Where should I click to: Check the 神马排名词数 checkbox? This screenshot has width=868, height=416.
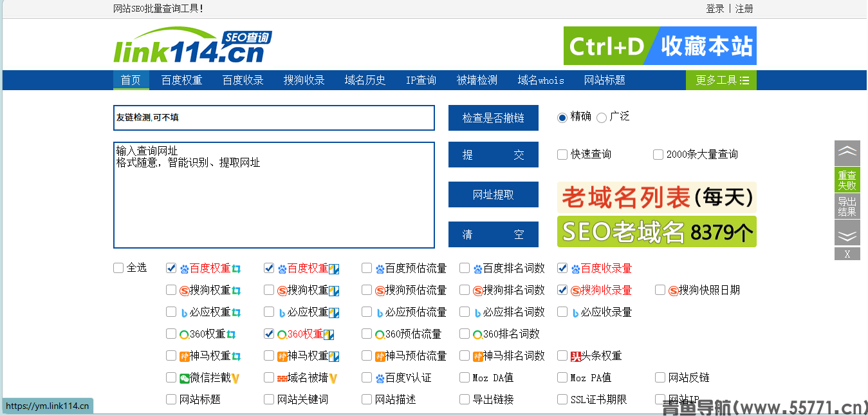click(465, 355)
